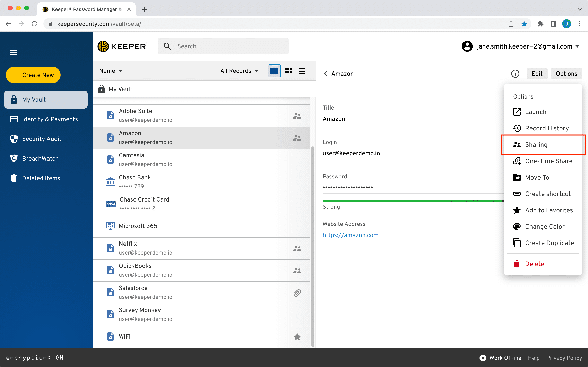Open the https://amazon.com link
Screen dimensions: 588x367
350,235
